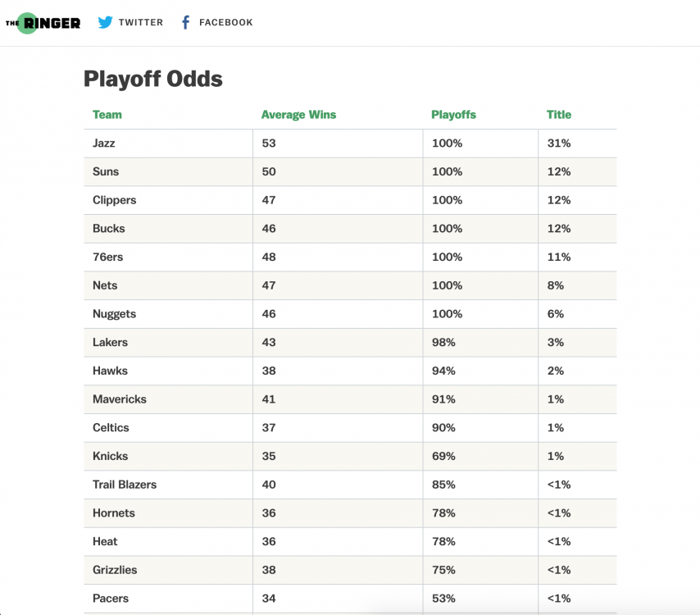The width and height of the screenshot is (700, 615).
Task: Sort by Playoffs column header
Action: (x=453, y=115)
